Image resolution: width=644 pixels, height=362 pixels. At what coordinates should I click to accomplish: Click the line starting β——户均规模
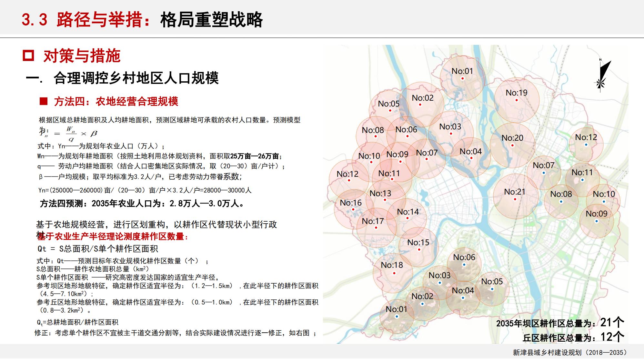(x=140, y=177)
